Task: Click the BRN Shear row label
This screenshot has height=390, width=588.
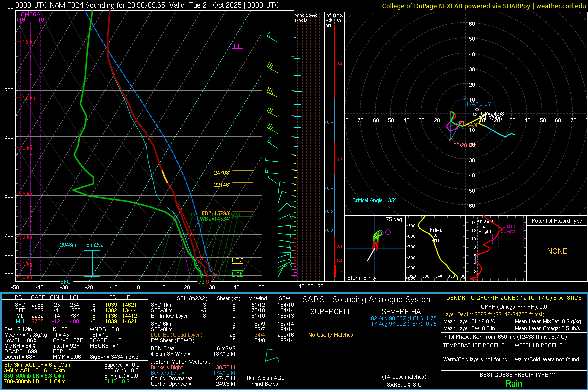Action: click(166, 348)
